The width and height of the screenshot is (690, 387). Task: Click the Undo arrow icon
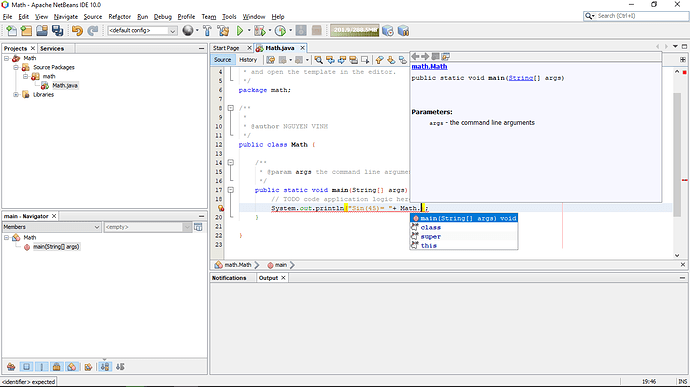[x=77, y=30]
